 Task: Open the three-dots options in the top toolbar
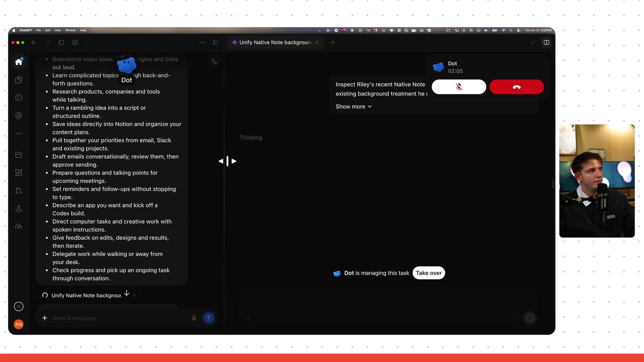pos(202,42)
